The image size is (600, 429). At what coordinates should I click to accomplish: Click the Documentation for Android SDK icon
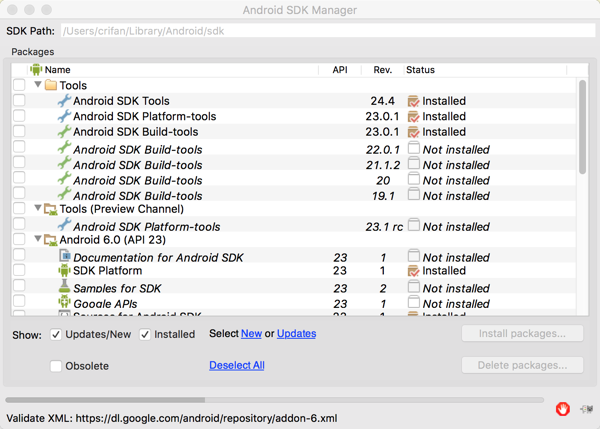click(x=65, y=256)
